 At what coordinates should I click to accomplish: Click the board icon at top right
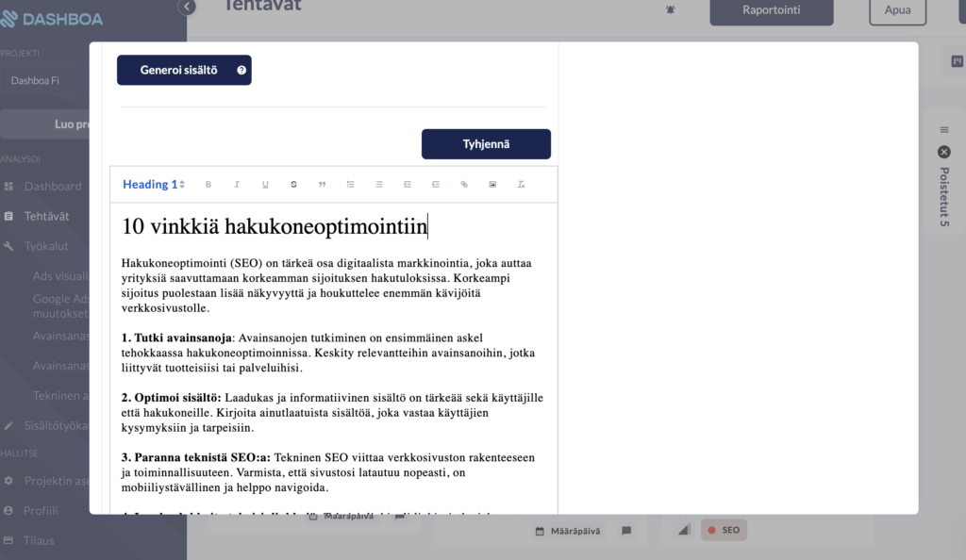[957, 61]
